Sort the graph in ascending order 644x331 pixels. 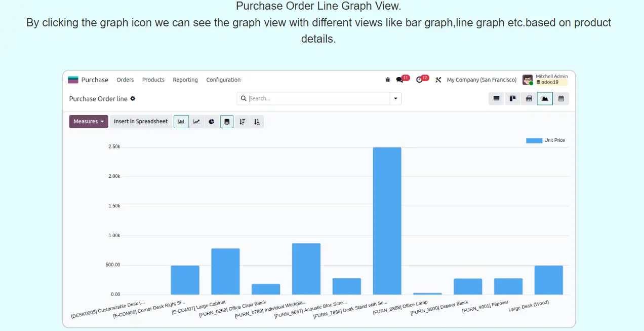(x=257, y=122)
